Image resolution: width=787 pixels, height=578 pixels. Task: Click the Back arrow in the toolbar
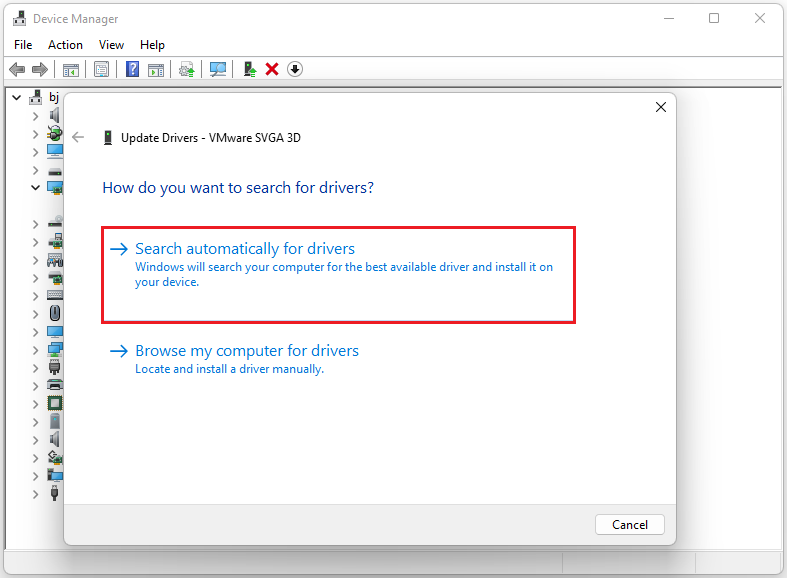click(17, 69)
